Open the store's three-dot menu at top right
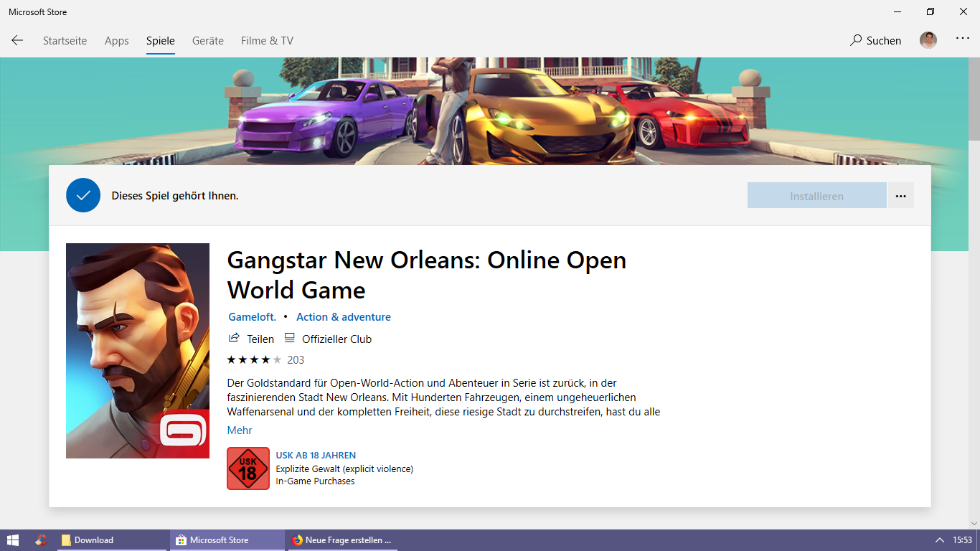Image resolution: width=980 pixels, height=551 pixels. (x=963, y=39)
